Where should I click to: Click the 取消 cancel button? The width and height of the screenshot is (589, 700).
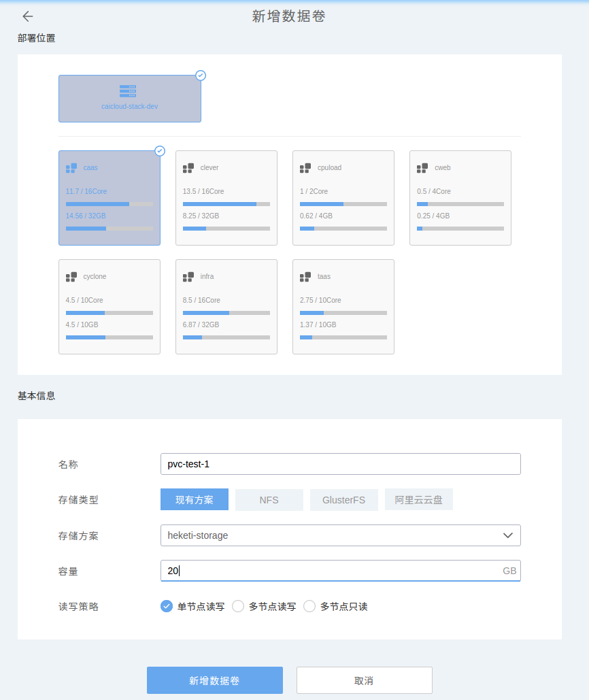click(364, 680)
